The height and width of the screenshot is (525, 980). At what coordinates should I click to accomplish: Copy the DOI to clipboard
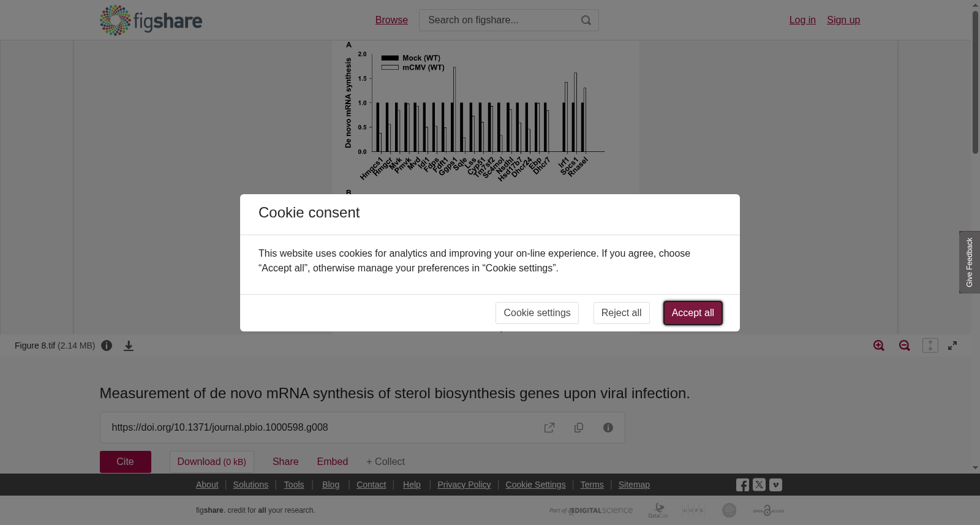click(x=579, y=428)
